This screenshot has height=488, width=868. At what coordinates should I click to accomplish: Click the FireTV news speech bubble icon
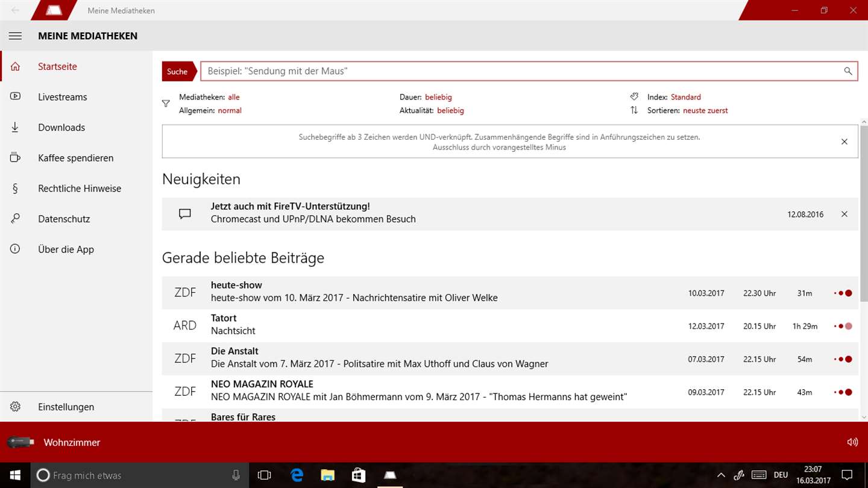click(x=185, y=214)
